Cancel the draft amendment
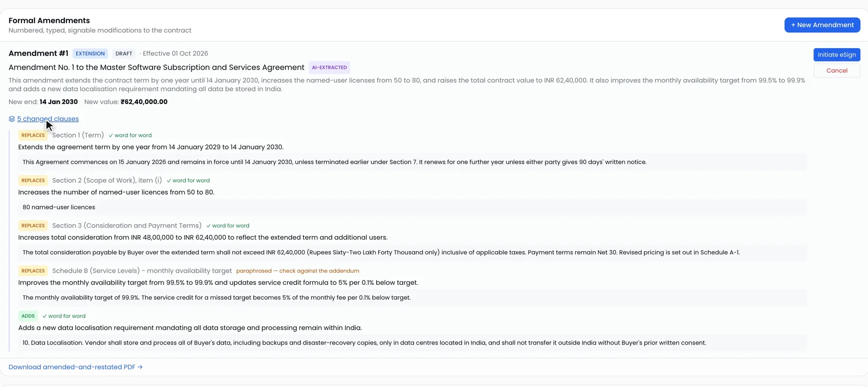The width and height of the screenshot is (868, 387). click(x=837, y=70)
